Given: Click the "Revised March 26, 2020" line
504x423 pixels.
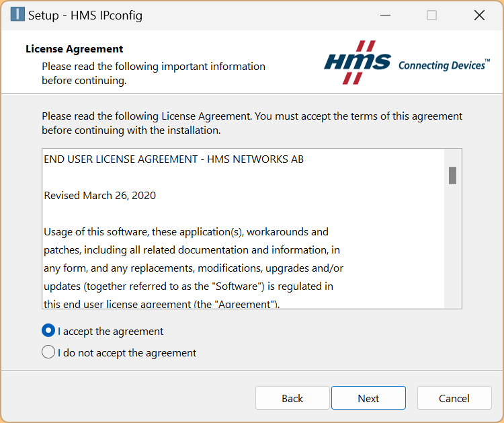Looking at the screenshot, I should point(99,196).
